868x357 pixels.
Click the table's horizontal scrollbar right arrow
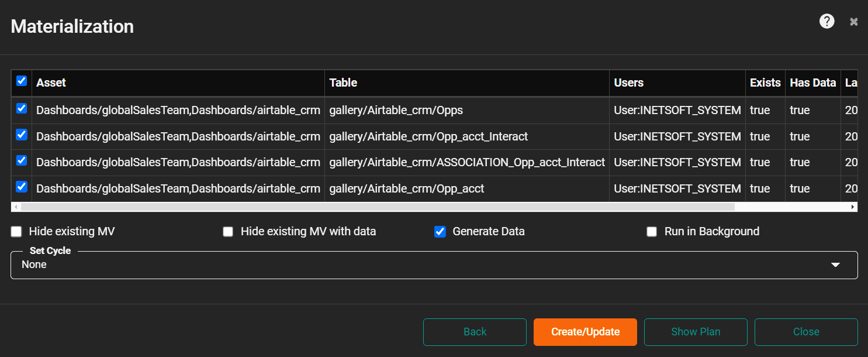point(853,207)
